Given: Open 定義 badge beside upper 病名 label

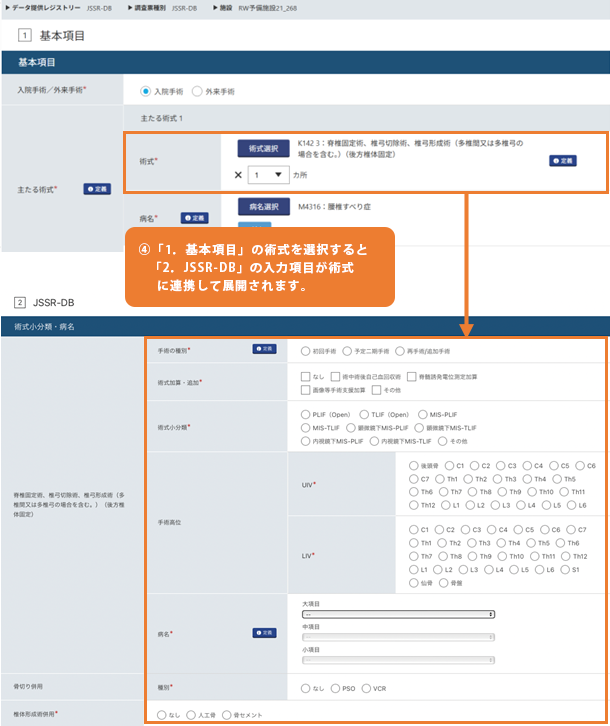Looking at the screenshot, I should pos(194,217).
